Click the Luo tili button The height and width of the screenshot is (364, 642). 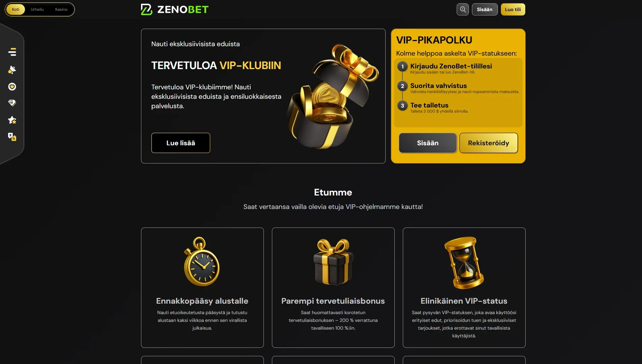(x=513, y=9)
